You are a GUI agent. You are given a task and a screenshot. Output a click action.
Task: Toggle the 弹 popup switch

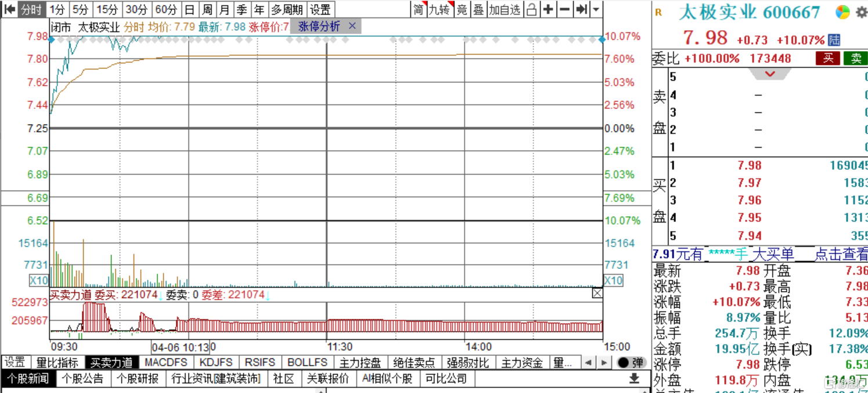pyautogui.click(x=631, y=363)
